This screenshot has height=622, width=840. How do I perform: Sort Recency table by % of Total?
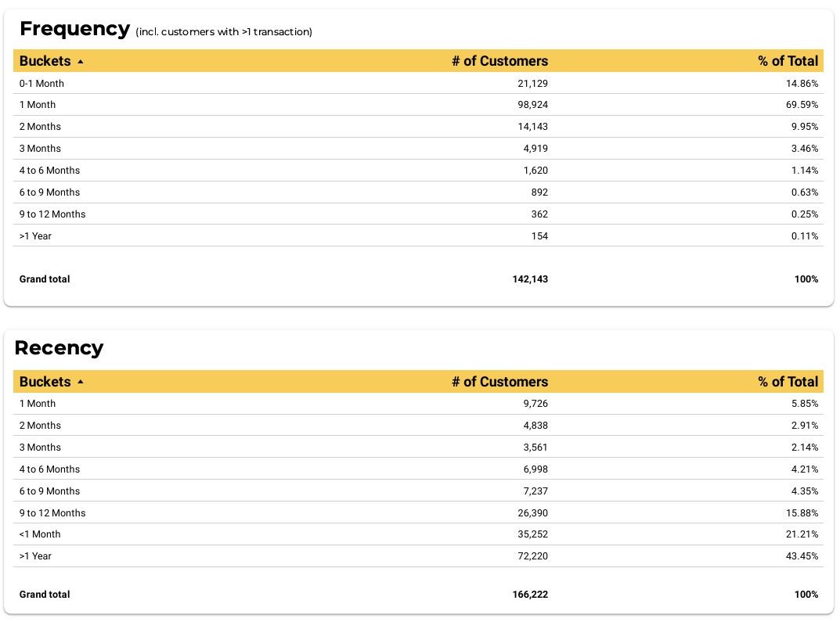[x=788, y=382]
